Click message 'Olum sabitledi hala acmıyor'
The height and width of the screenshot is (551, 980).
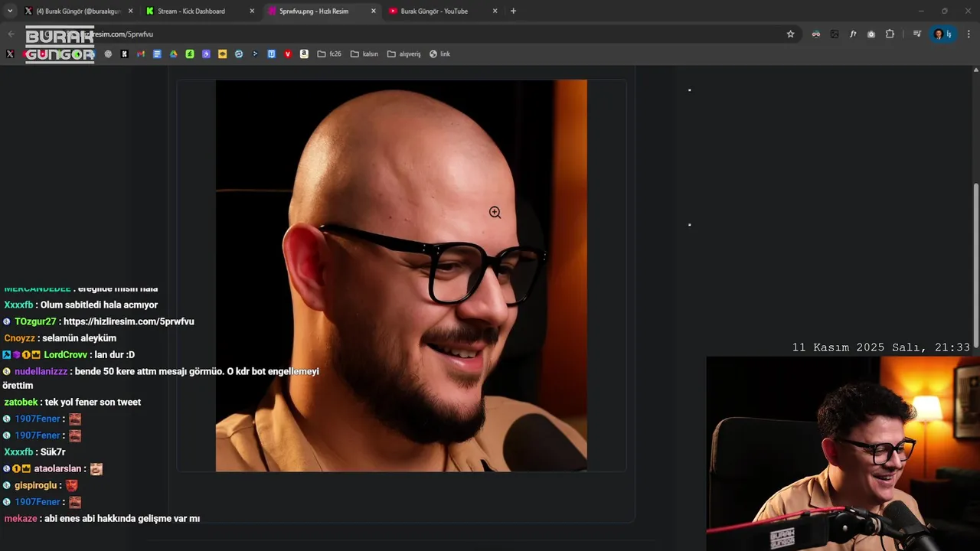tap(99, 305)
